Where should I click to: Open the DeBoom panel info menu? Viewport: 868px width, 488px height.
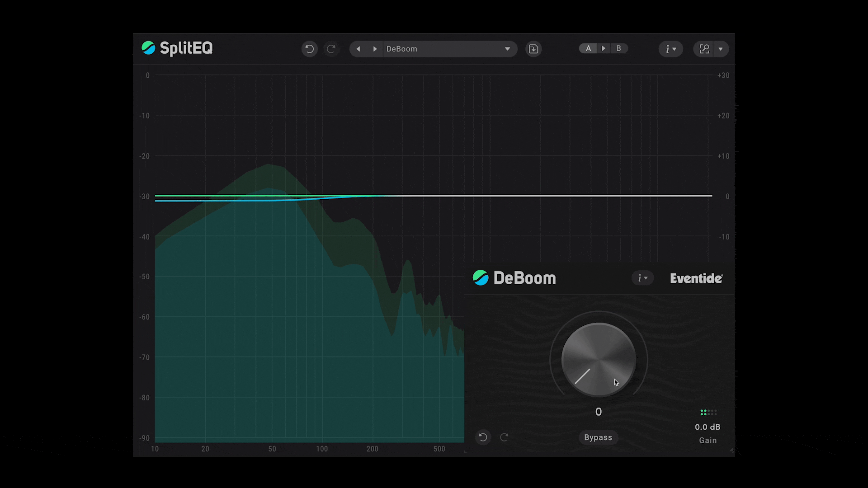642,278
